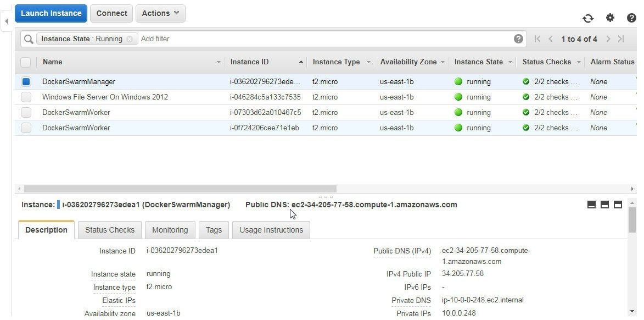Click the filter bar help icon

[518, 38]
